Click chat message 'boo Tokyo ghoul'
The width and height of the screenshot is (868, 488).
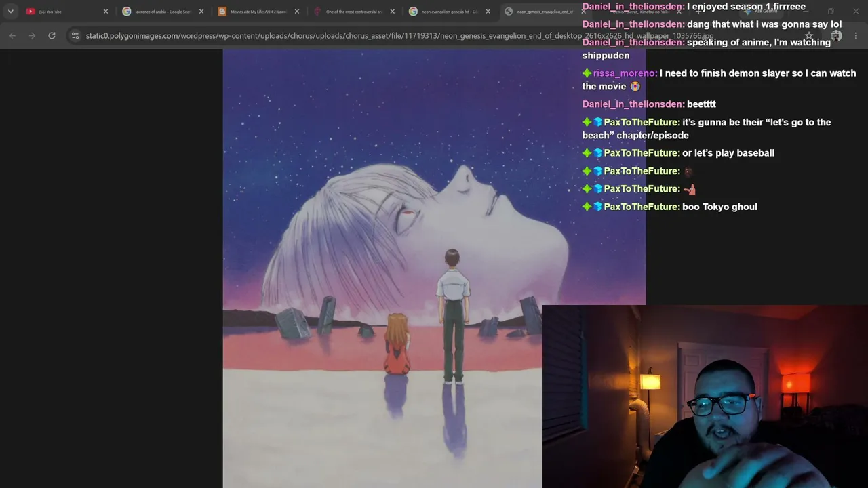coord(719,207)
